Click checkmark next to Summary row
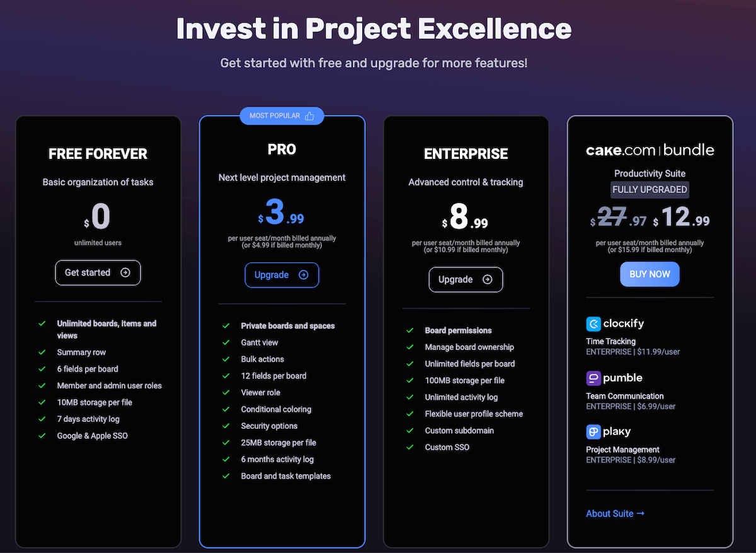 click(42, 352)
